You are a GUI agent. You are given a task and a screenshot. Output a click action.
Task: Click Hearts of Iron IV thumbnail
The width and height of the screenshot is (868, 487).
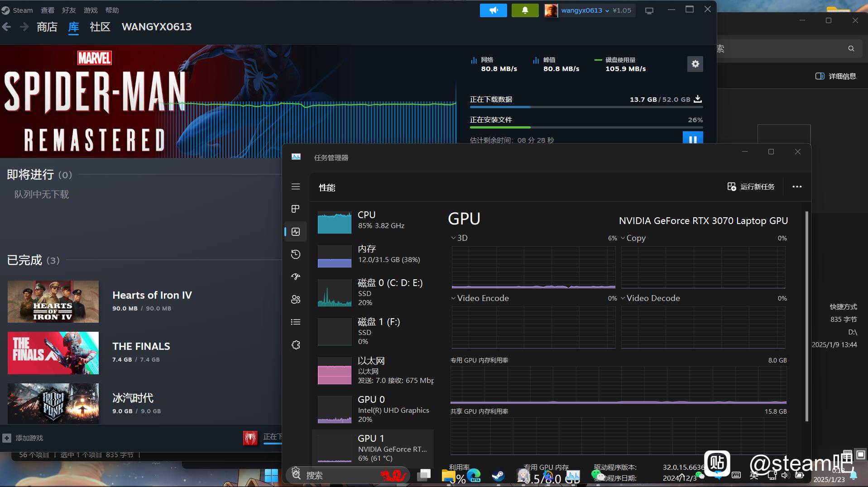[x=53, y=301]
